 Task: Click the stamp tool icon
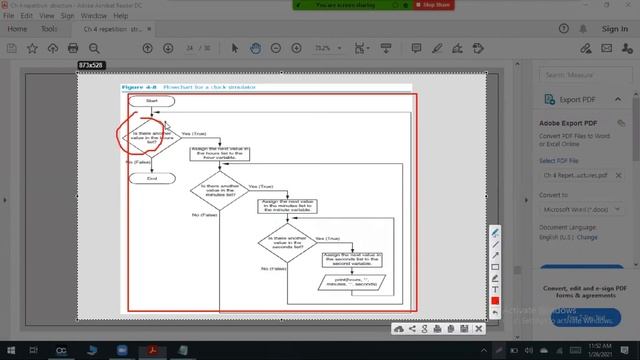point(478,48)
